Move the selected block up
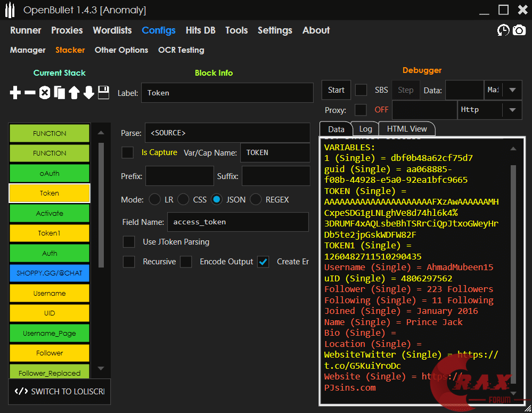532x413 pixels. [74, 93]
